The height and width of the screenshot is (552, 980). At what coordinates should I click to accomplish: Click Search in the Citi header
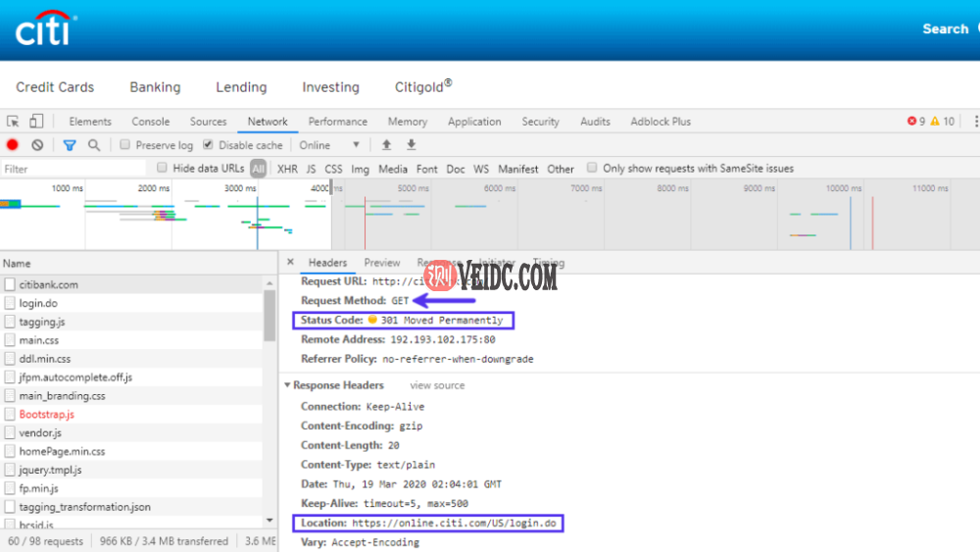coord(945,28)
